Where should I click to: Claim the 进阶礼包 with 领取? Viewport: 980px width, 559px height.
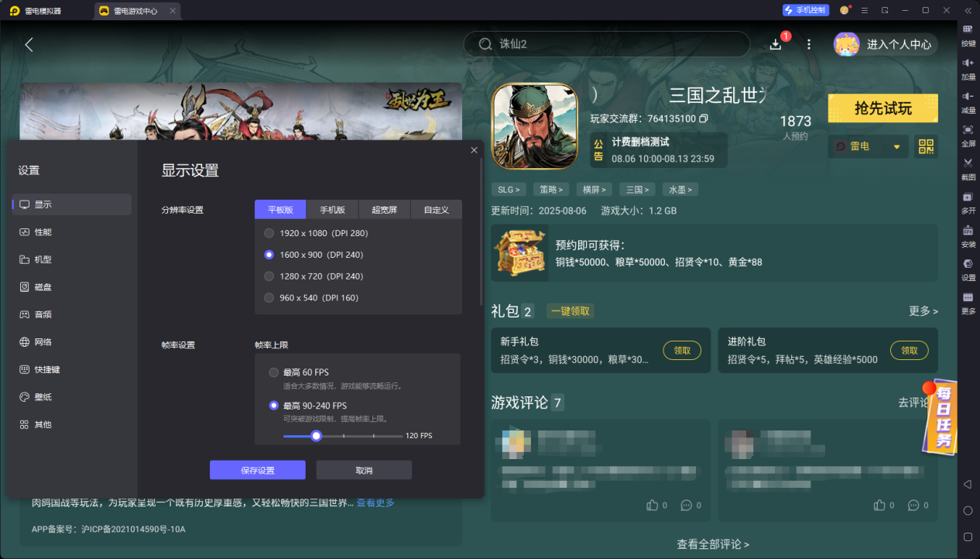tap(910, 350)
